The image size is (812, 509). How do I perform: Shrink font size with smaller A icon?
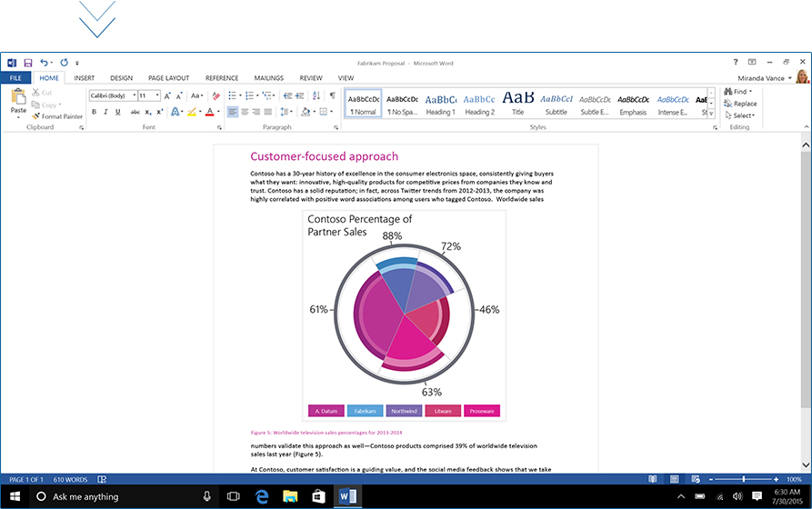pyautogui.click(x=179, y=95)
